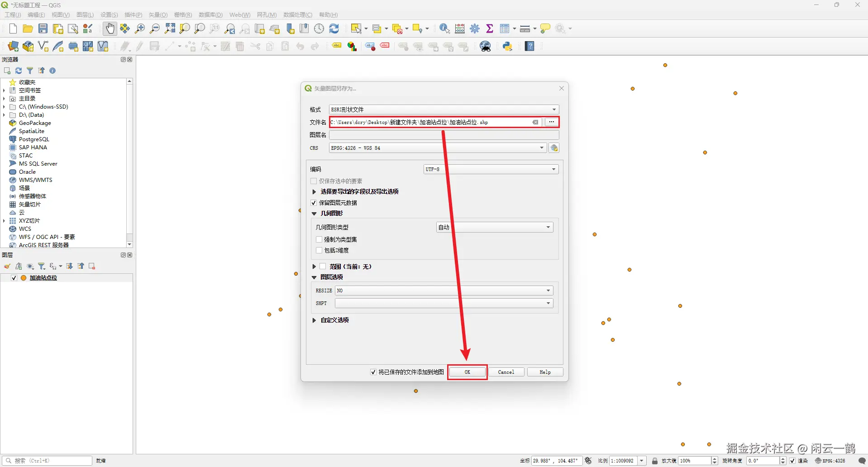The image size is (868, 467).
Task: Open a project using the yellow folder icon
Action: tap(28, 29)
